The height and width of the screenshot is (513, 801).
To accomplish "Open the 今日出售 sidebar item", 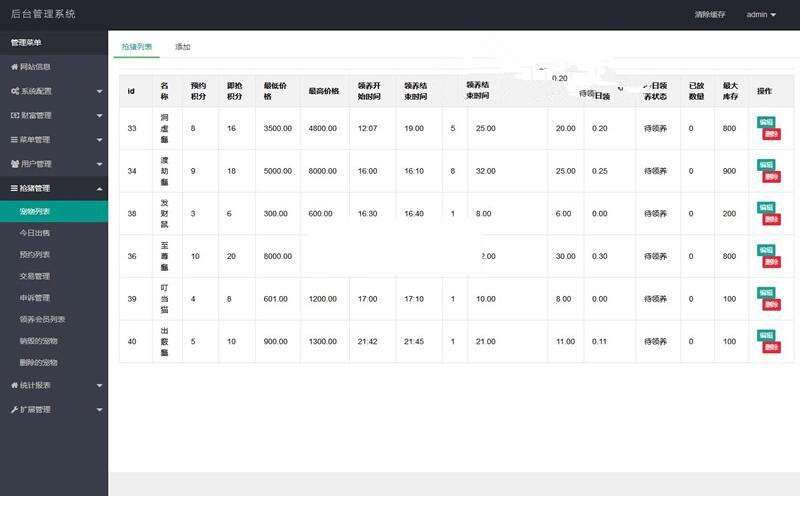I will coord(54,233).
